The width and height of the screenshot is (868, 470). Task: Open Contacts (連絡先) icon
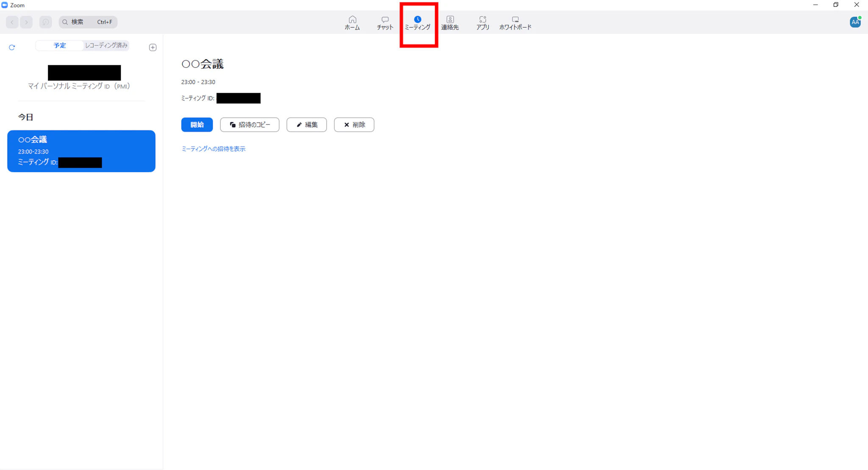[x=450, y=19]
